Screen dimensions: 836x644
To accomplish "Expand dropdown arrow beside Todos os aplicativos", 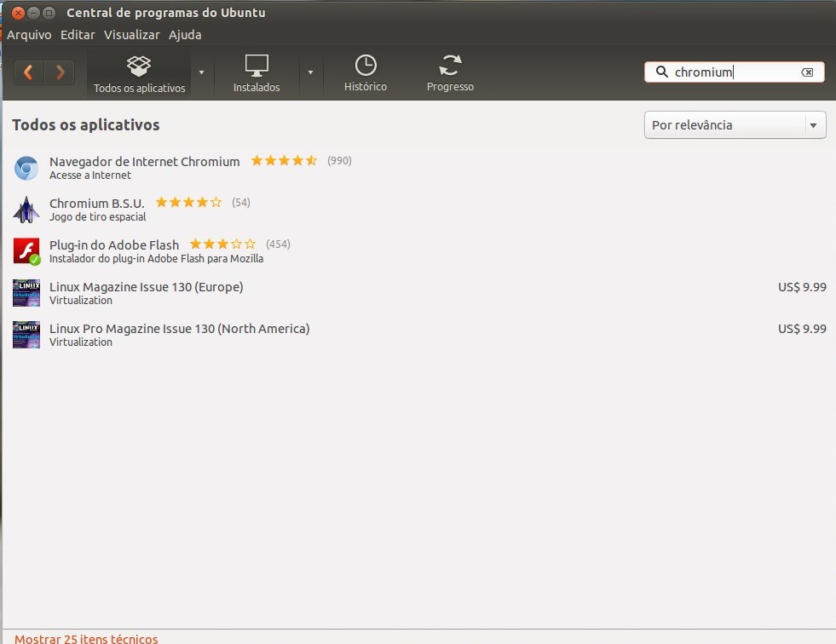I will point(201,72).
